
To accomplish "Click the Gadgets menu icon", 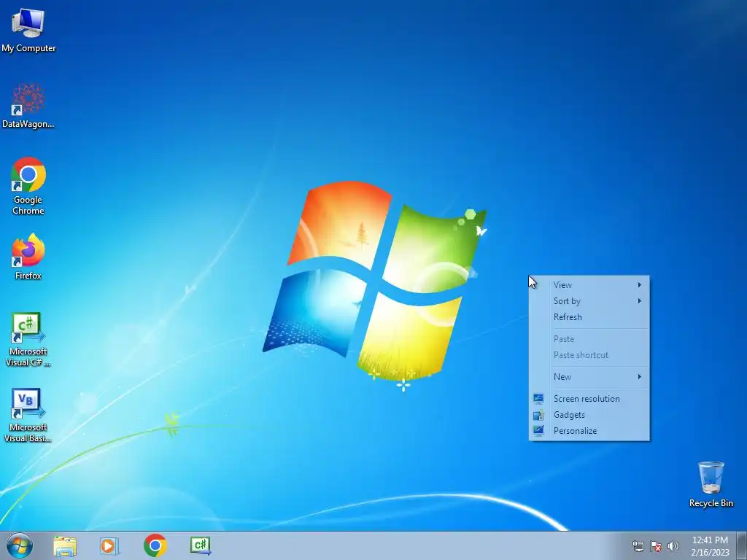I will [x=538, y=415].
